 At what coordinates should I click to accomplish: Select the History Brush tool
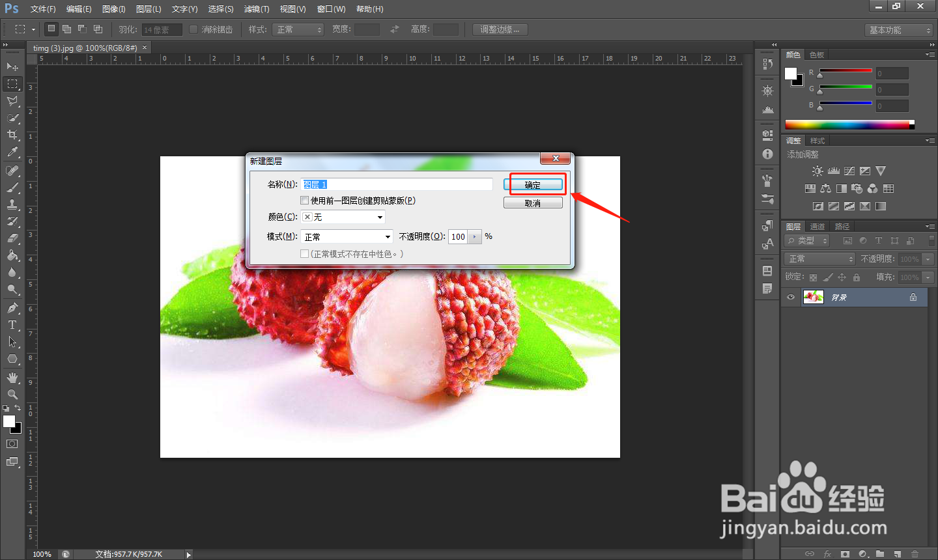12,221
